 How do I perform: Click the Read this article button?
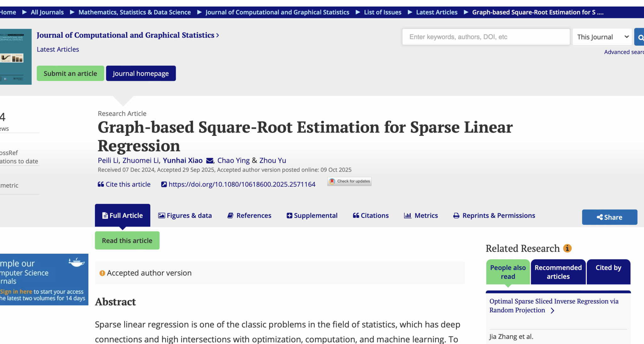pyautogui.click(x=127, y=241)
